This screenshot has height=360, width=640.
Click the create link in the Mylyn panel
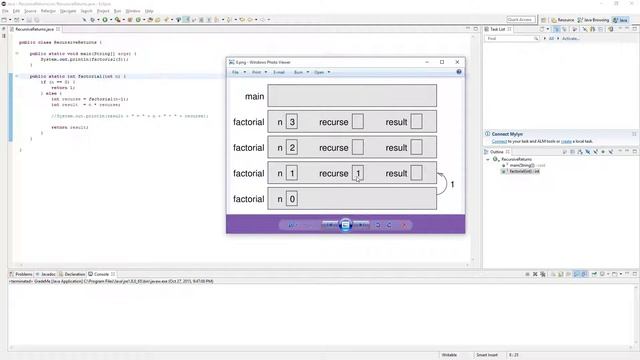point(566,141)
